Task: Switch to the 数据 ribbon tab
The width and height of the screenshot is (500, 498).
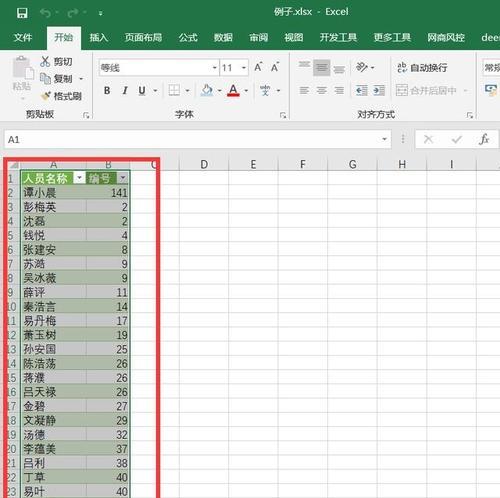Action: pyautogui.click(x=223, y=37)
